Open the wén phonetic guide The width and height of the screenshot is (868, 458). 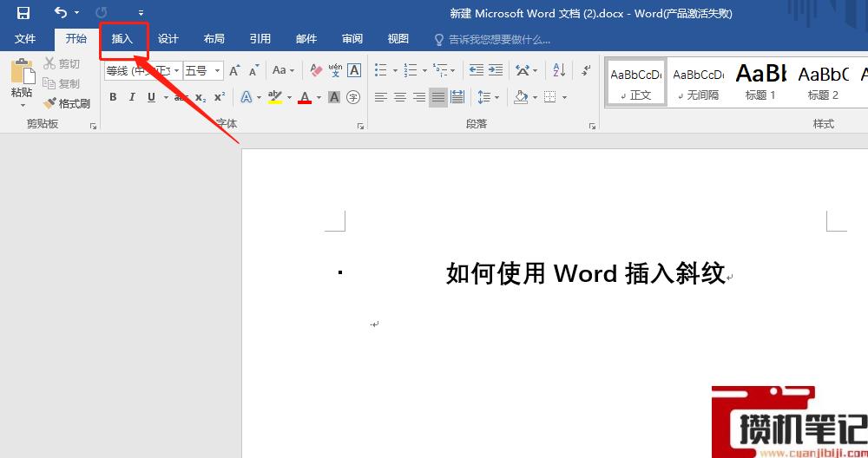335,70
